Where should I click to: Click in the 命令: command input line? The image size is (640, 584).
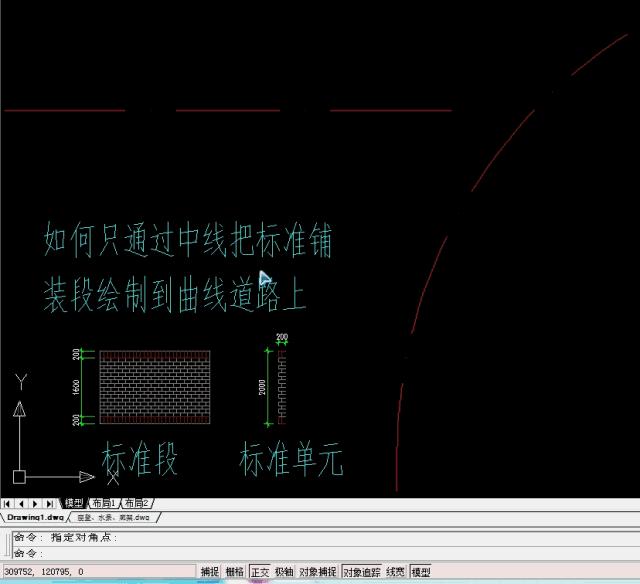pyautogui.click(x=325, y=553)
